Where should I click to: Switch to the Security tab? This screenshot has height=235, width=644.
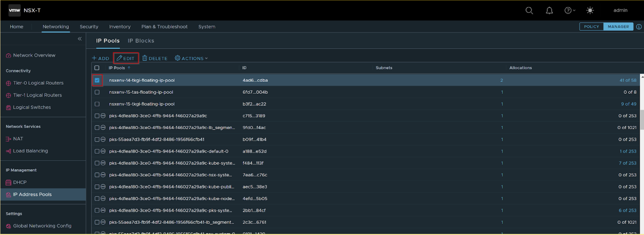[89, 27]
